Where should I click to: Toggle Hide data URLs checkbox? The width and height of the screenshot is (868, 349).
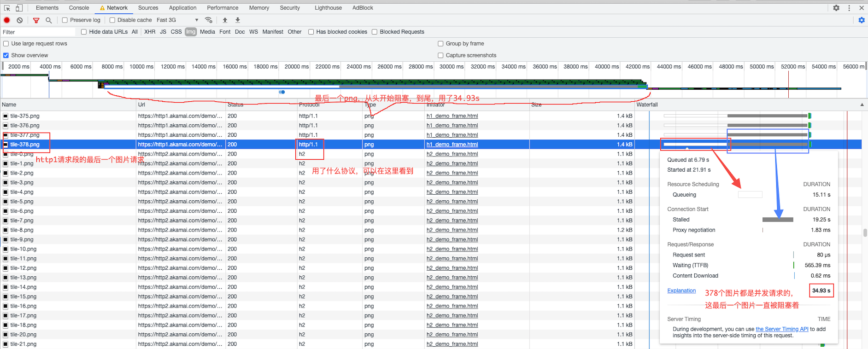(x=84, y=32)
